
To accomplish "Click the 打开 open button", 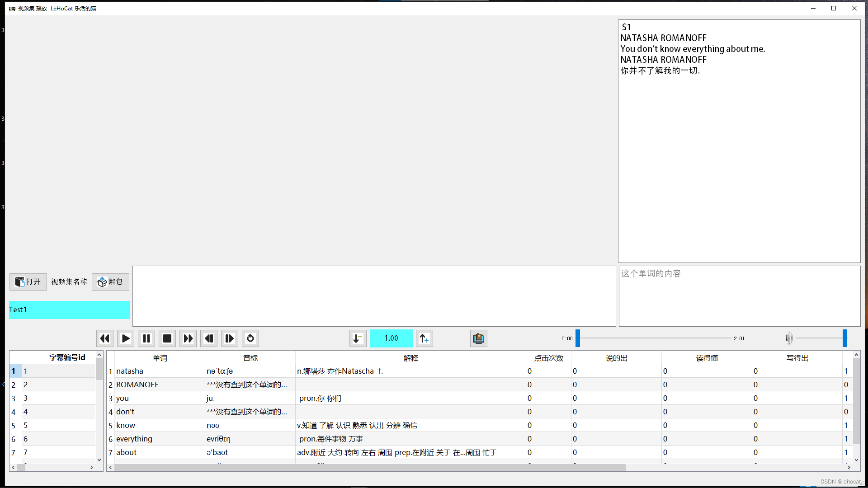I will click(28, 282).
